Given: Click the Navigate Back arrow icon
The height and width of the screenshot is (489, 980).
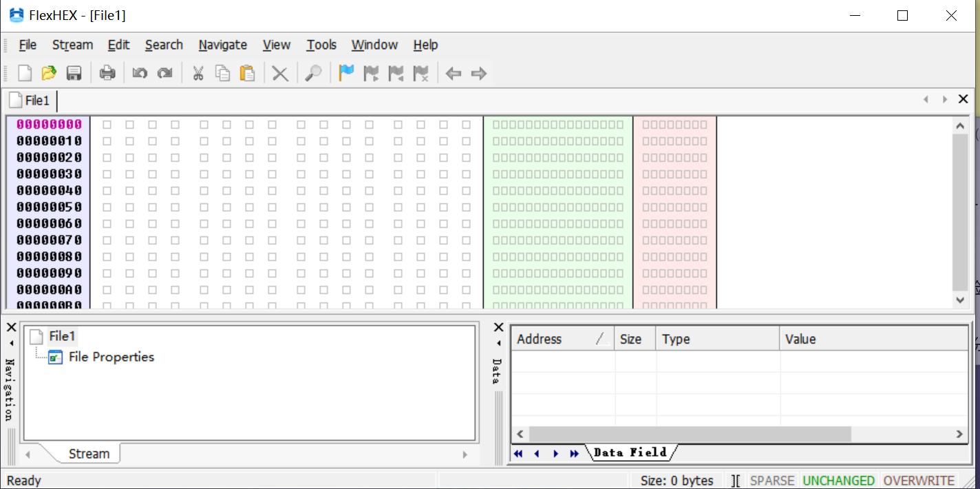Looking at the screenshot, I should (x=453, y=73).
